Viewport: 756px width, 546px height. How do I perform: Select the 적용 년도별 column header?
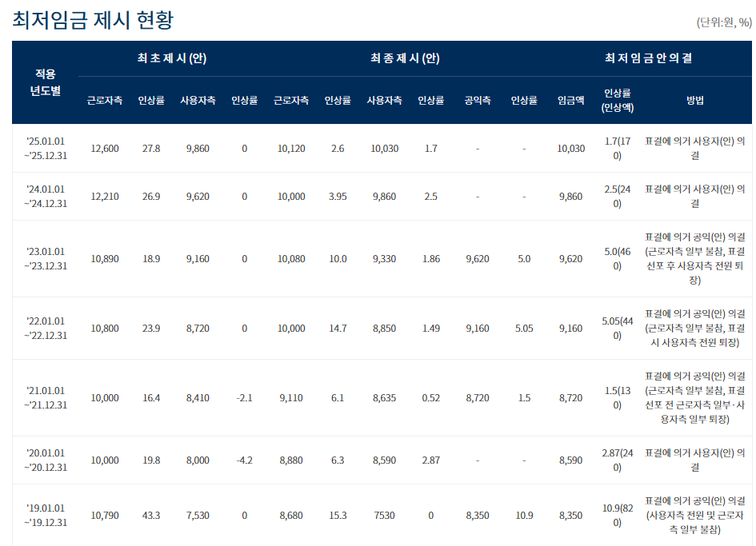point(46,82)
